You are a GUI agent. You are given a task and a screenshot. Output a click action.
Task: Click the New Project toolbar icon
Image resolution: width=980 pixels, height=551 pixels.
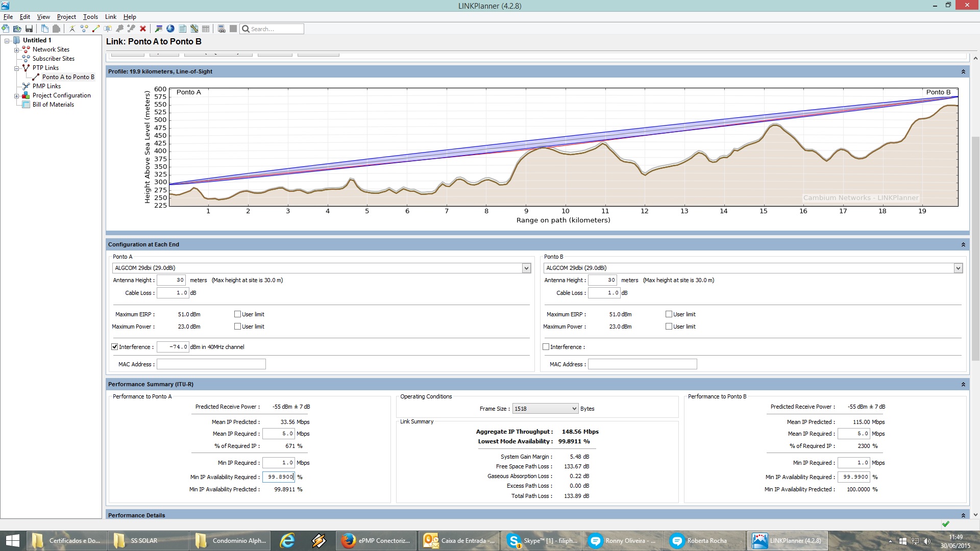6,29
